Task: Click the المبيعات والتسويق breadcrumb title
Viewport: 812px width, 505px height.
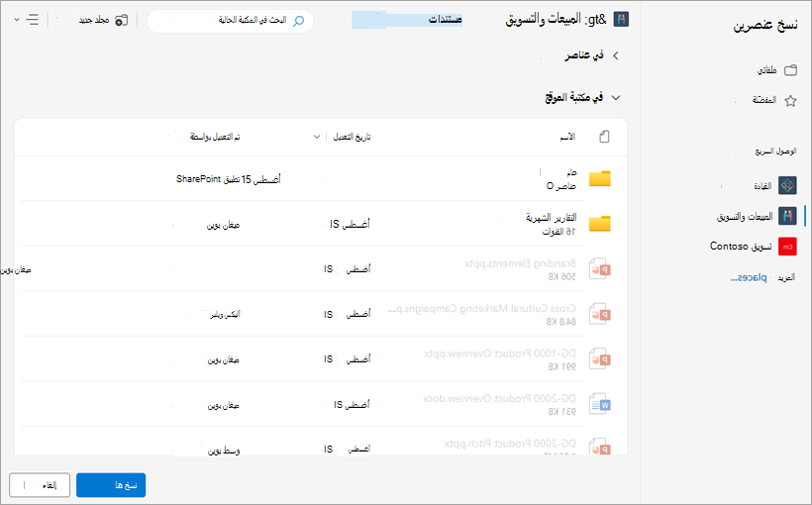Action: [x=543, y=20]
